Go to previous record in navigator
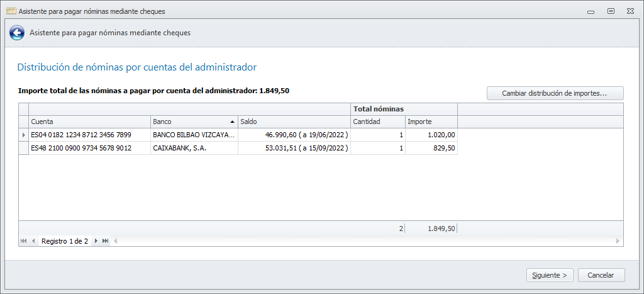 click(33, 241)
